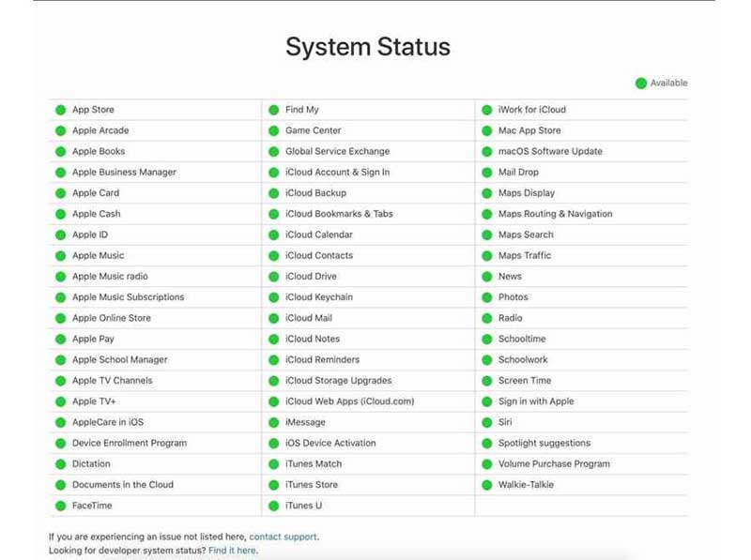The image size is (751, 560).
Task: Click the green status dot beside App Store
Action: pyautogui.click(x=60, y=110)
